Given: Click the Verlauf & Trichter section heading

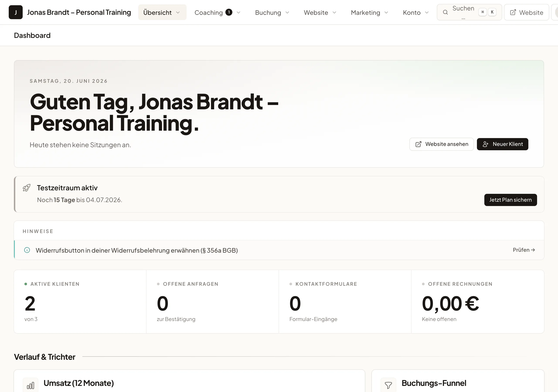Looking at the screenshot, I should (x=45, y=357).
